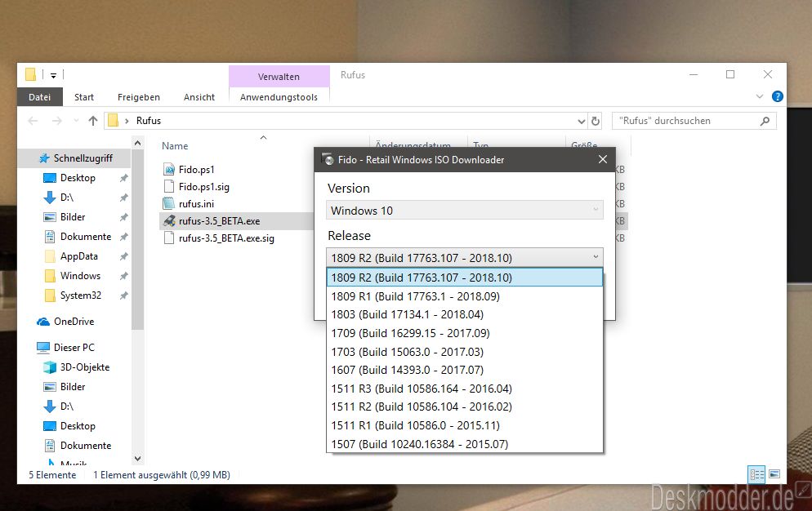Screen dimensions: 812x511
Task: Select release 1809 R1 (Build 17763.1)
Action: point(465,296)
